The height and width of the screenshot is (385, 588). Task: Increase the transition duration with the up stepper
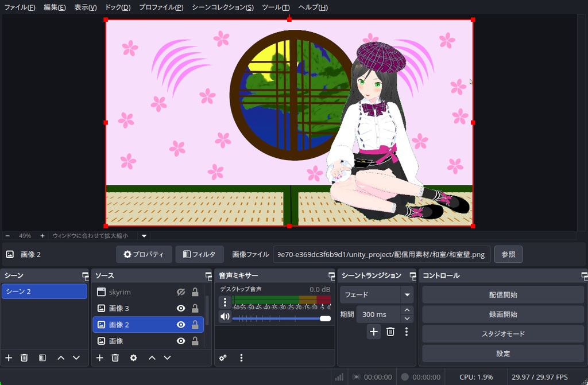pos(407,310)
